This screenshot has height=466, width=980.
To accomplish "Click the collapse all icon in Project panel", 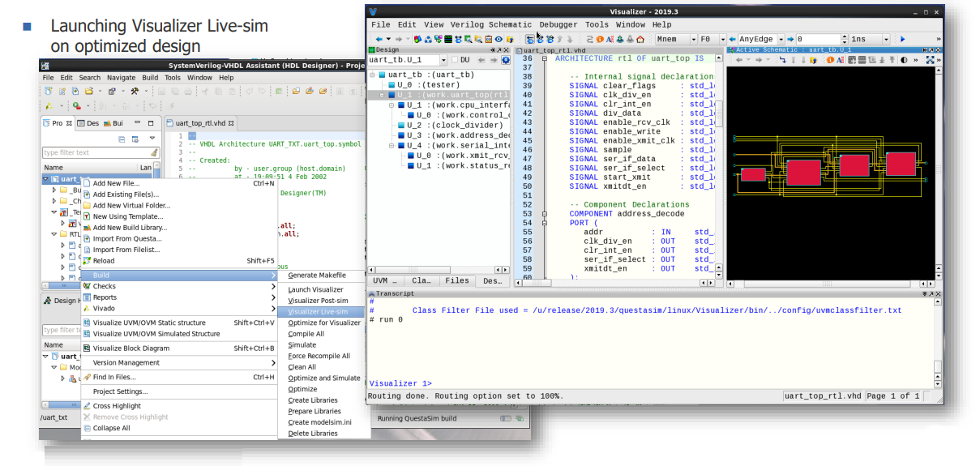I will 122,139.
